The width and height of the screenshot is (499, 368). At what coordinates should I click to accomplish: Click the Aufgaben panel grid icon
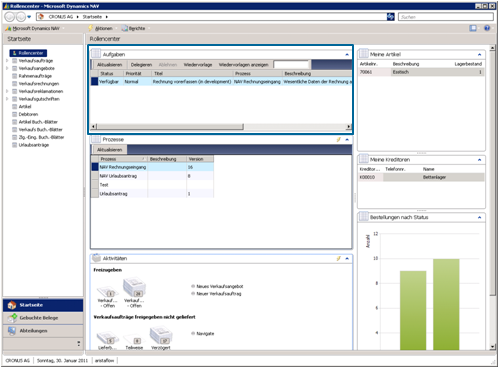pos(96,53)
